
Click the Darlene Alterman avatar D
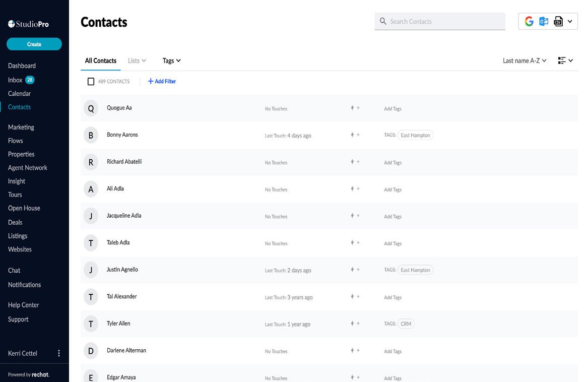pos(91,351)
